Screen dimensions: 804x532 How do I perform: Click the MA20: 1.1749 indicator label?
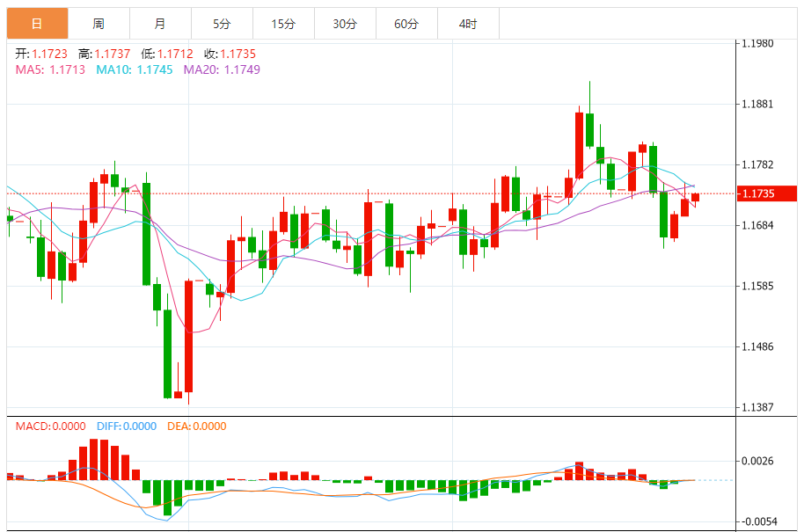tap(222, 69)
